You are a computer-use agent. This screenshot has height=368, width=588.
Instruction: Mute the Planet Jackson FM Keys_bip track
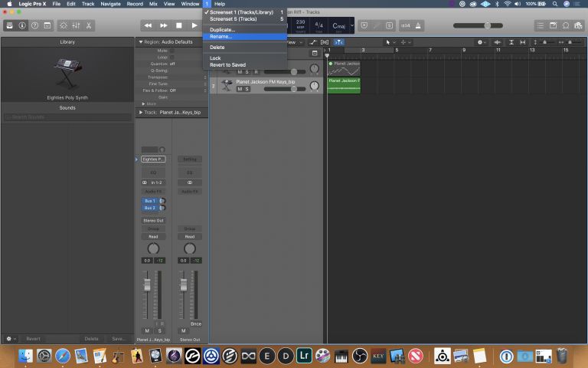240,89
